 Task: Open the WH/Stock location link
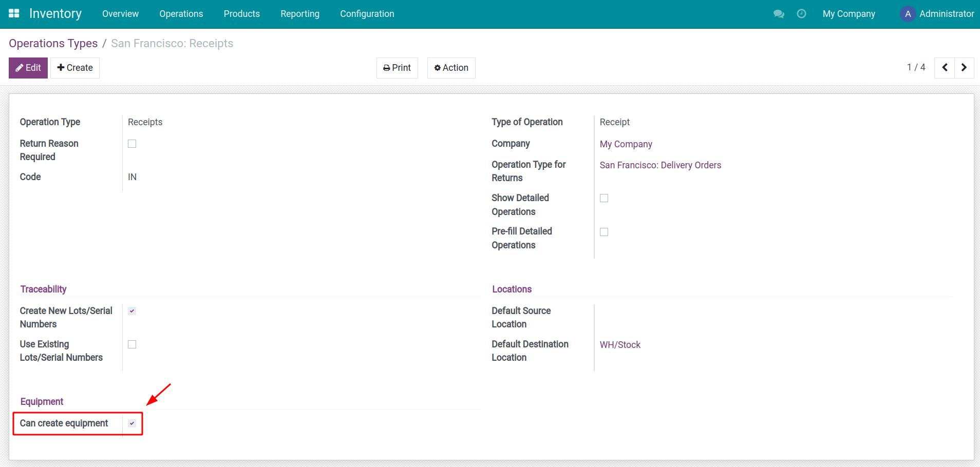[620, 345]
